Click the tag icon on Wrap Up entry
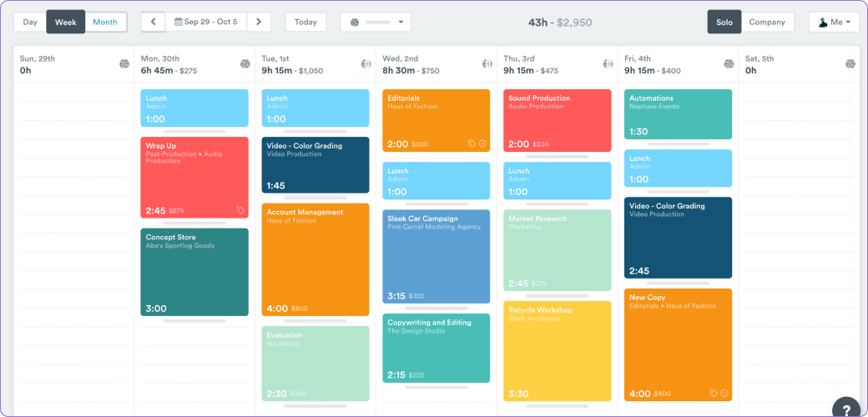Image resolution: width=868 pixels, height=417 pixels. tap(240, 210)
